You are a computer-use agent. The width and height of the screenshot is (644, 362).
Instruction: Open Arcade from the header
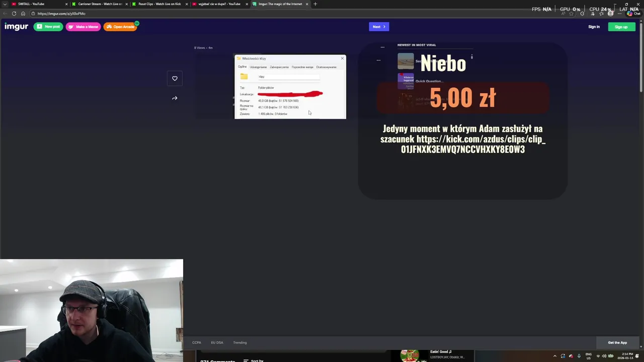coord(120,27)
